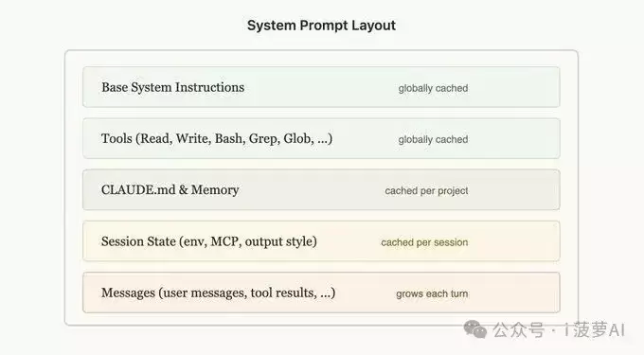Click the cached per session label

point(424,242)
